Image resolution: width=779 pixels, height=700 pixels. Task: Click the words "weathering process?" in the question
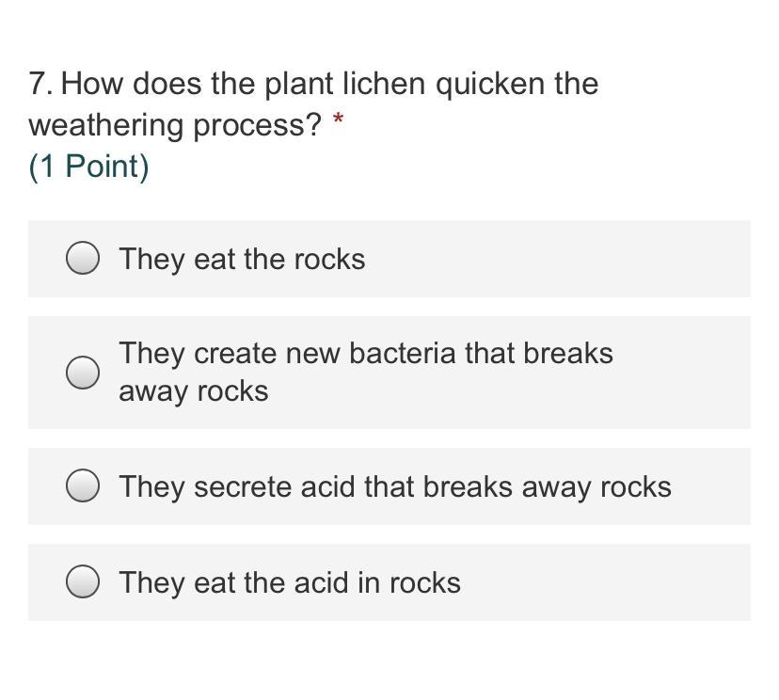point(175,124)
